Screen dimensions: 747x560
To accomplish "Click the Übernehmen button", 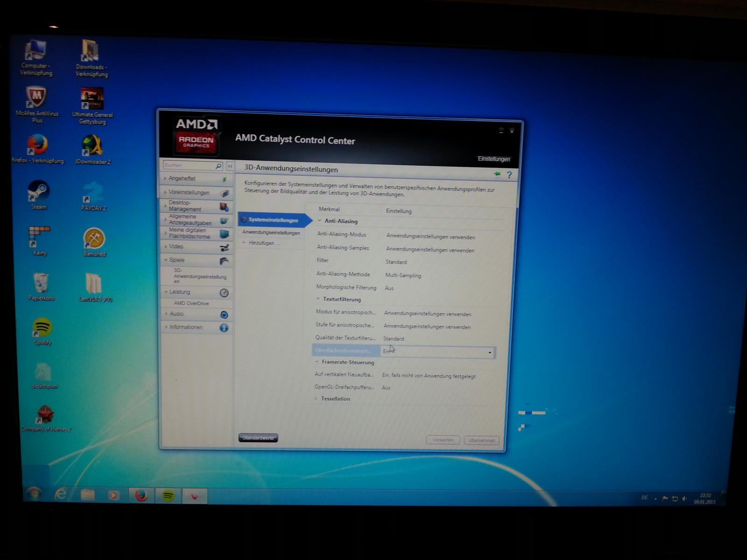I will (481, 441).
